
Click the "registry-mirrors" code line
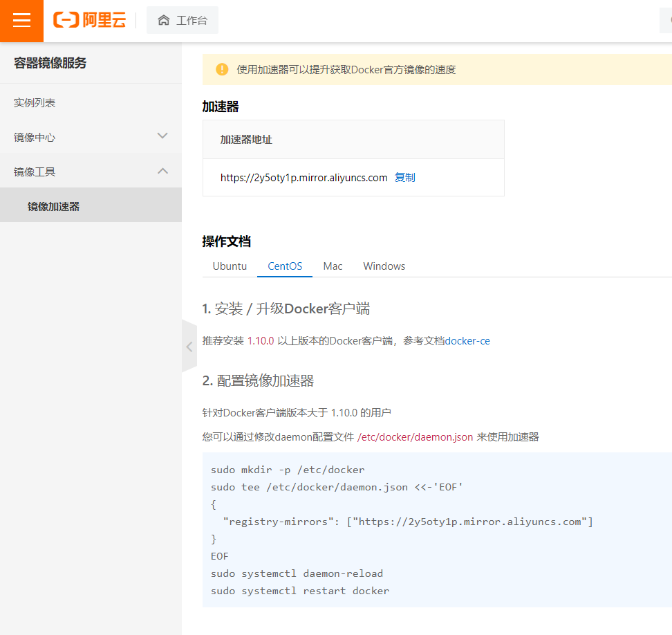point(408,522)
